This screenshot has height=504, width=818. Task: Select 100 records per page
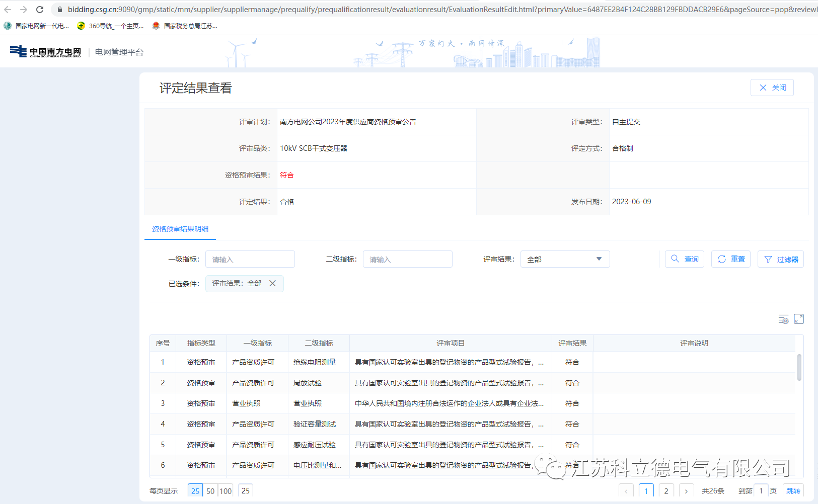tap(226, 490)
